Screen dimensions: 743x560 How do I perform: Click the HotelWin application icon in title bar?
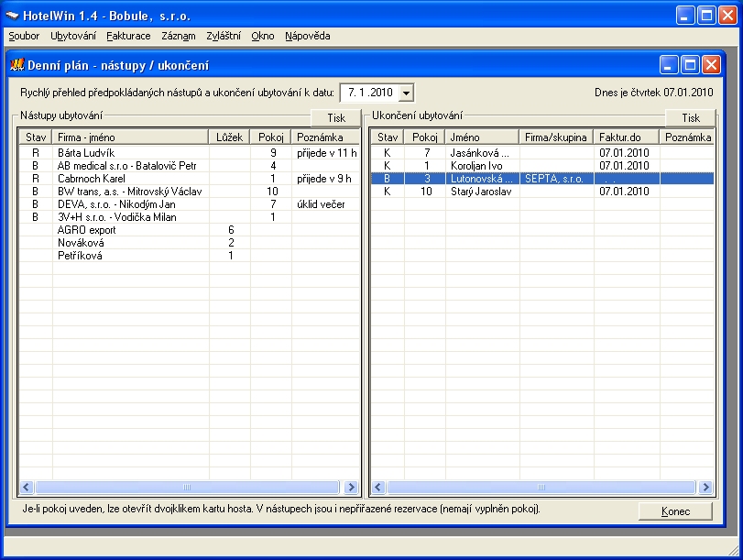coord(13,16)
